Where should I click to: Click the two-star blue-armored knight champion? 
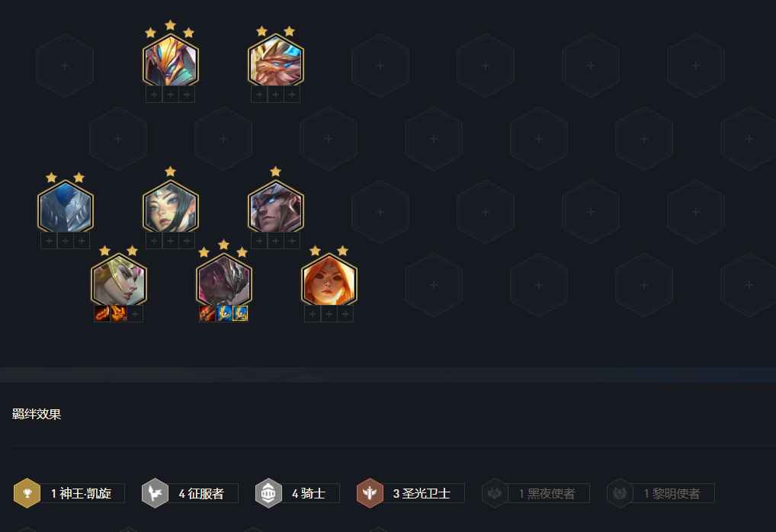66,207
